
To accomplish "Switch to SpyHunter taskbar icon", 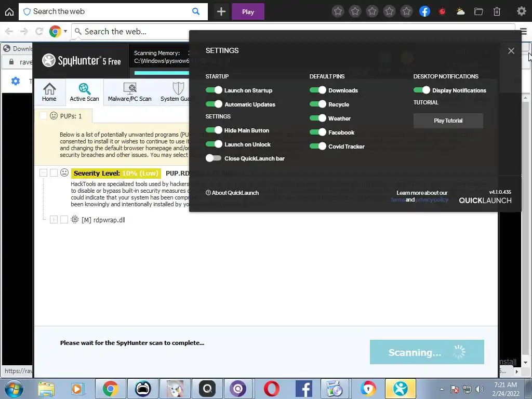I will [x=401, y=389].
